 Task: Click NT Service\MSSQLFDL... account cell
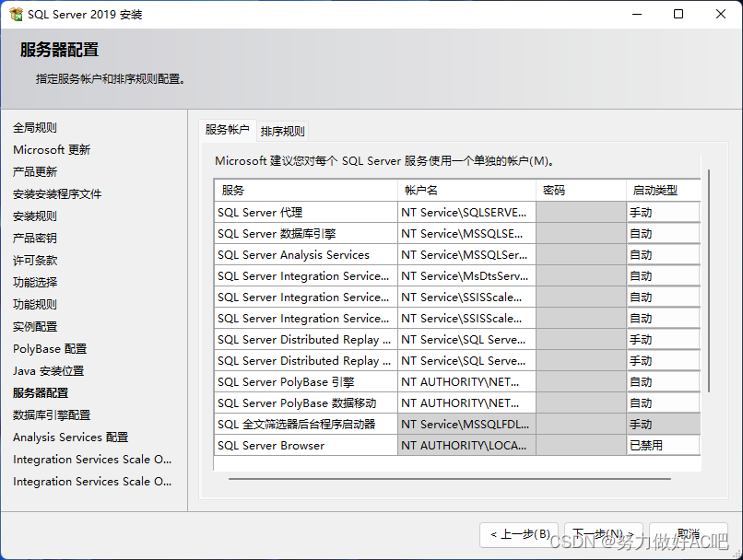tap(466, 425)
